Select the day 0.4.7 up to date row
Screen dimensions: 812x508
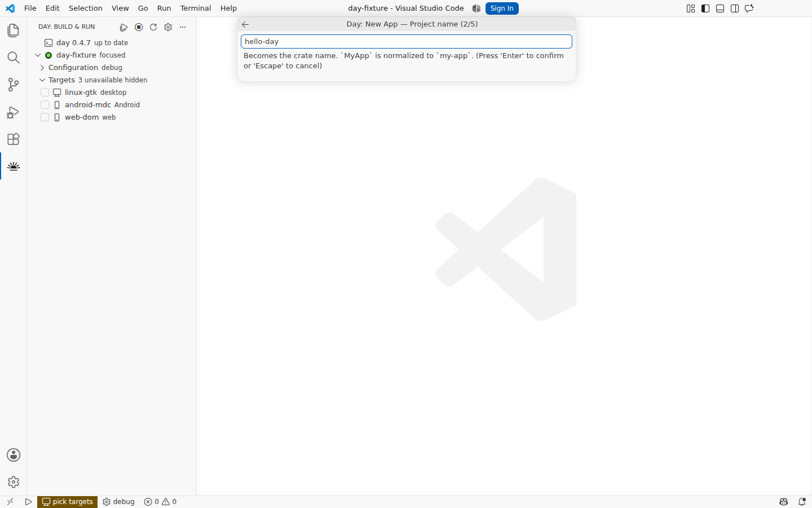tap(112, 43)
